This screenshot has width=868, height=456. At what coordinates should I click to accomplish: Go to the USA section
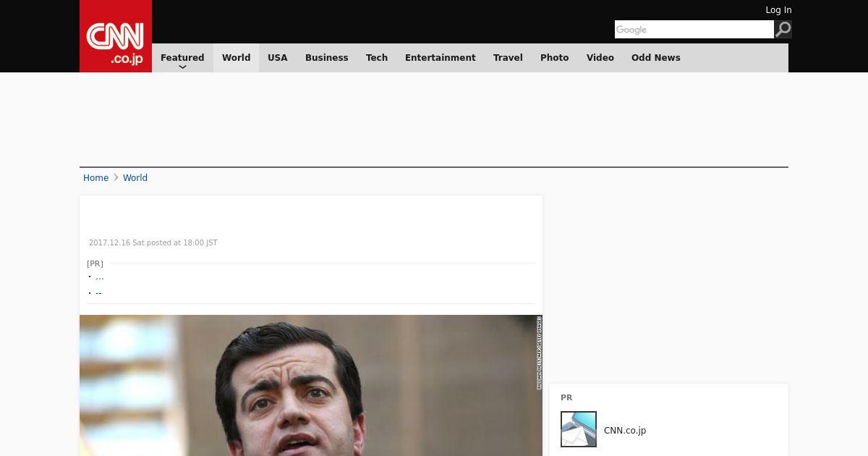[x=278, y=58]
